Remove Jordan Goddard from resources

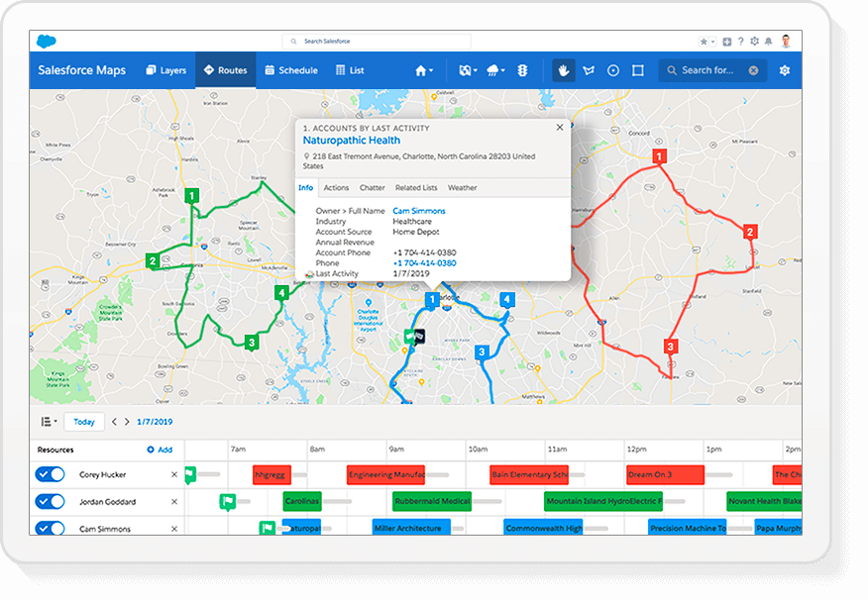tap(174, 502)
